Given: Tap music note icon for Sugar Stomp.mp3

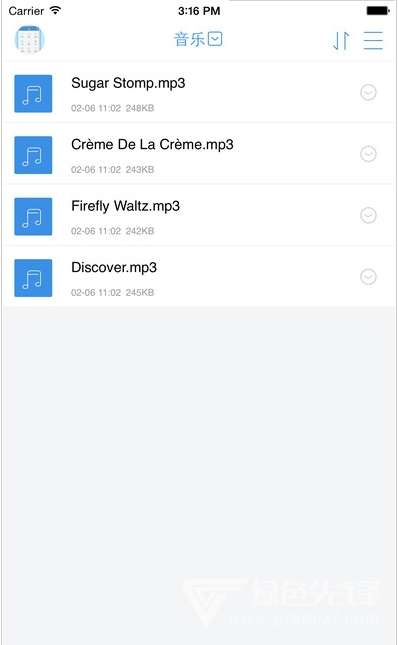Looking at the screenshot, I should point(33,93).
